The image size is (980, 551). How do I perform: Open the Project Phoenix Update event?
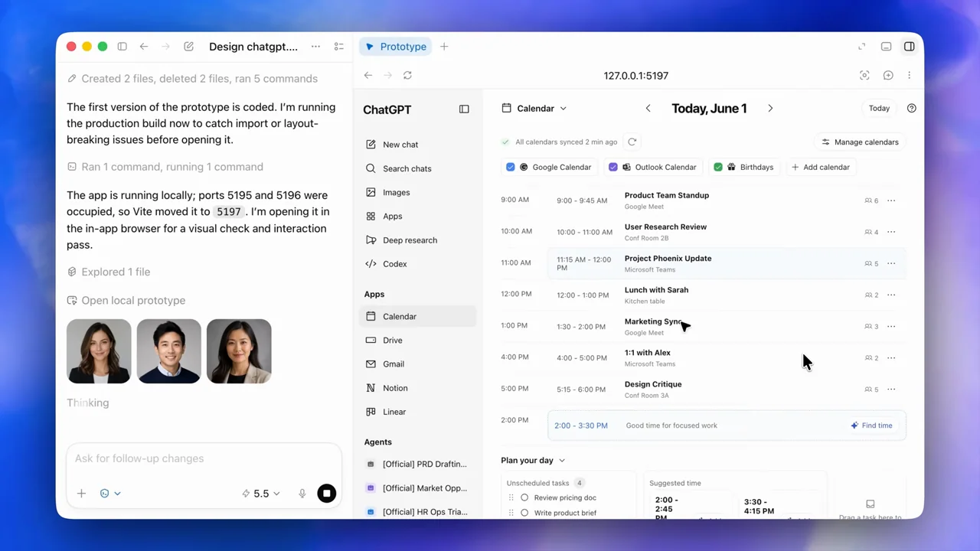pos(727,263)
